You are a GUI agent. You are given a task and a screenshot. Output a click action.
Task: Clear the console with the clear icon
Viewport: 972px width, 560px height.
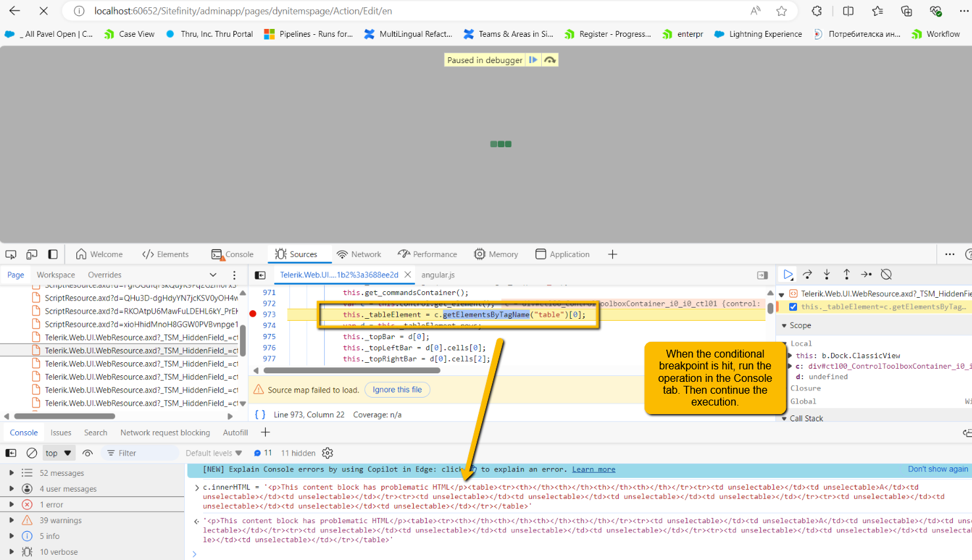32,453
